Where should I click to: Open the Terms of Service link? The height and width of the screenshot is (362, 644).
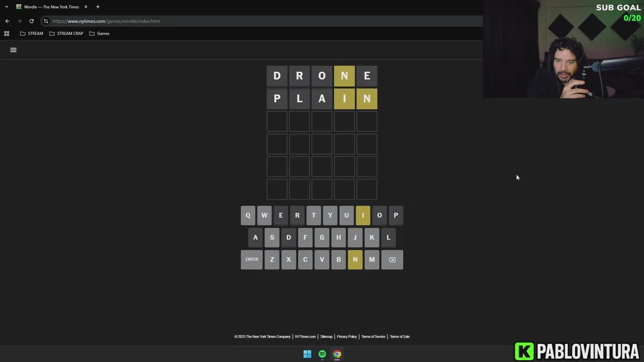[373, 336]
